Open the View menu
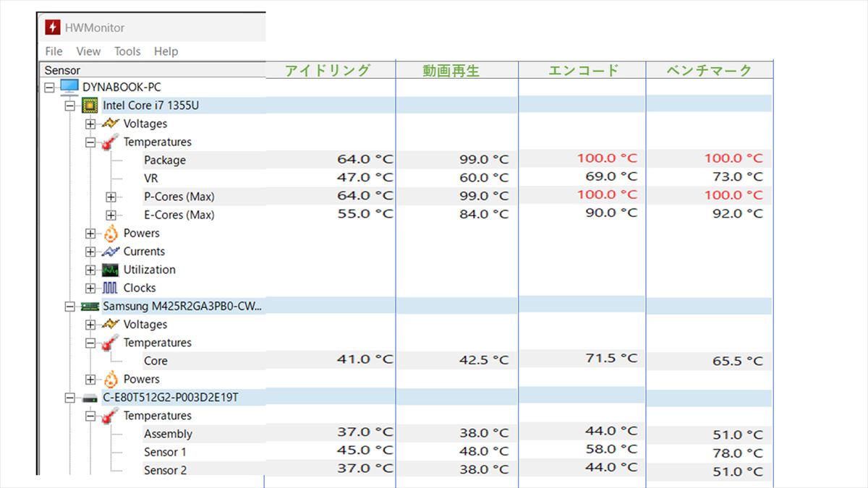 coord(88,51)
